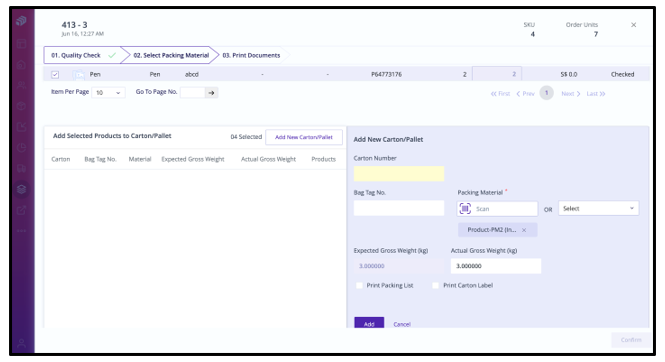The width and height of the screenshot is (665, 362).
Task: Click the Add button in the carton form
Action: coord(369,323)
